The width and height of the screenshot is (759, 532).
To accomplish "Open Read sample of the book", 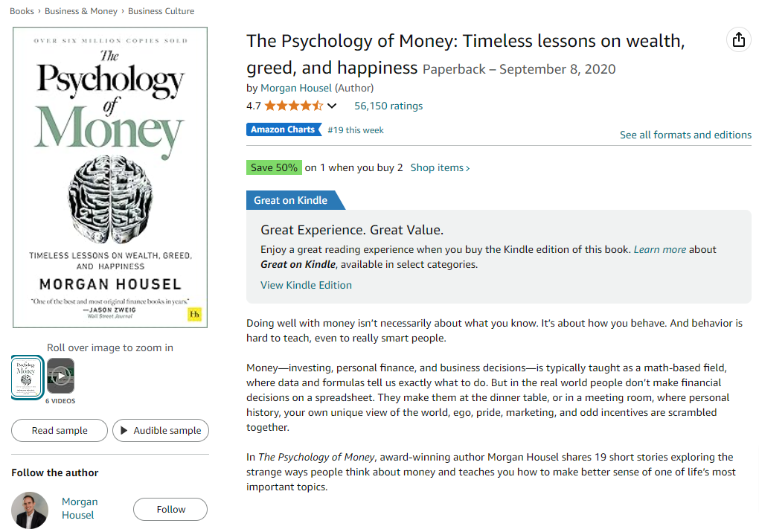I will click(x=59, y=430).
